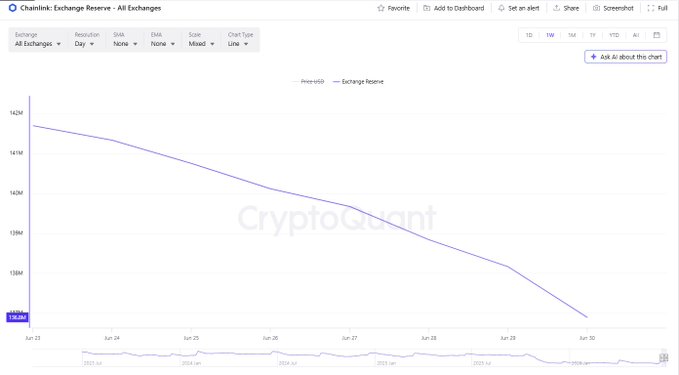This screenshot has height=375, width=679.
Task: Click Ask AI about this chart
Action: pos(626,57)
